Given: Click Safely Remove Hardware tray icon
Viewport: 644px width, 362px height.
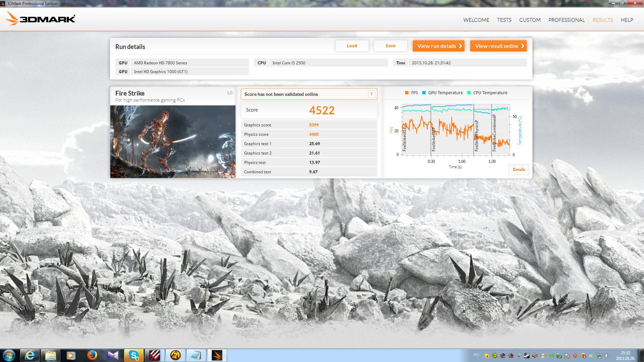Looking at the screenshot, I should pyautogui.click(x=559, y=356).
